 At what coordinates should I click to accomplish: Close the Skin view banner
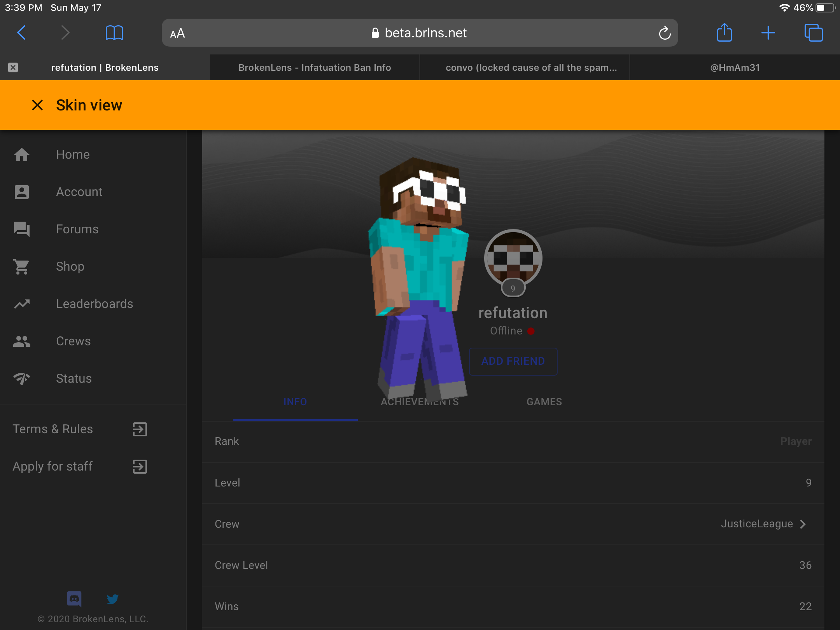click(37, 105)
